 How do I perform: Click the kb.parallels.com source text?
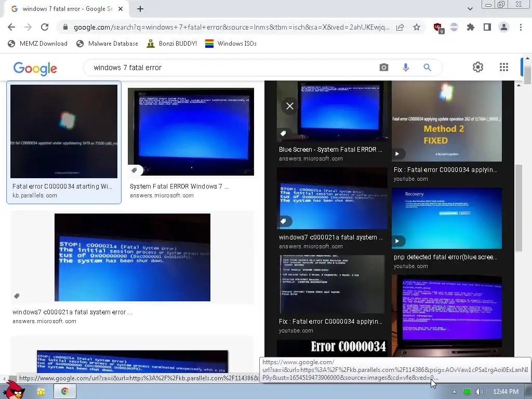tap(35, 195)
